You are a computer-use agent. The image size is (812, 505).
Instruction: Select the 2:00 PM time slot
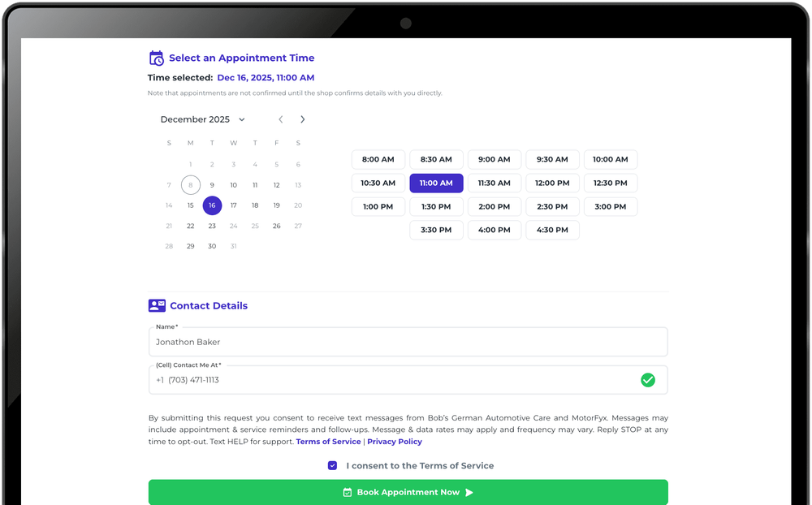[x=494, y=207]
